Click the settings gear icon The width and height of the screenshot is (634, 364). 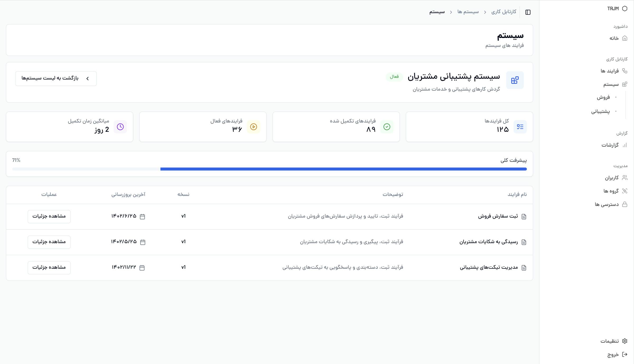[x=625, y=341]
